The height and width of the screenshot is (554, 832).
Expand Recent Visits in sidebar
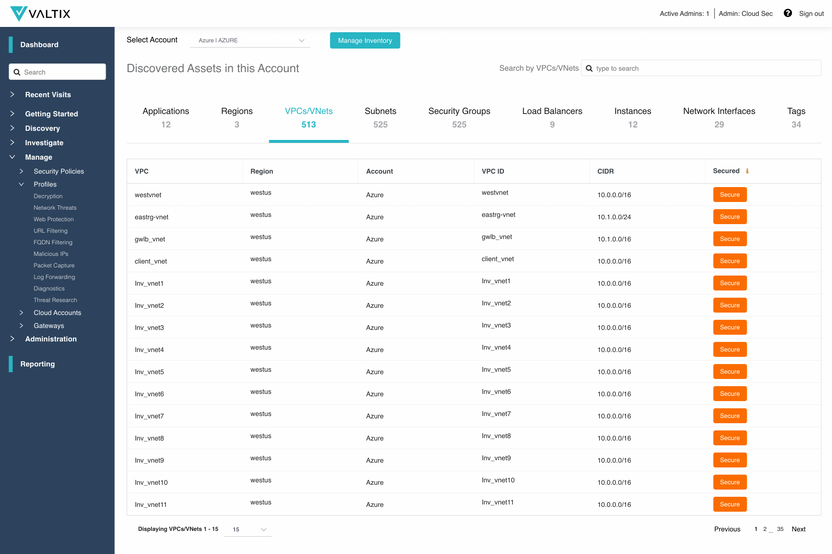coord(12,94)
